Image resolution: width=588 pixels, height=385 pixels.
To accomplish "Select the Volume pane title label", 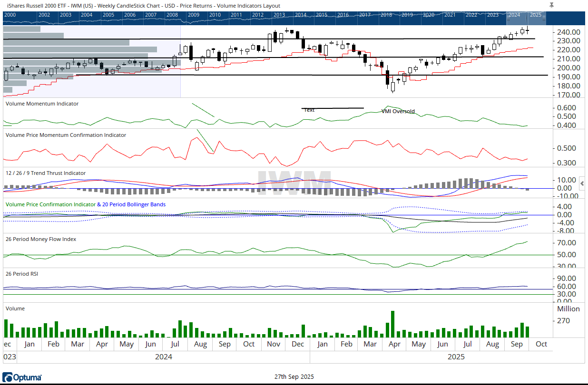I will (x=15, y=308).
